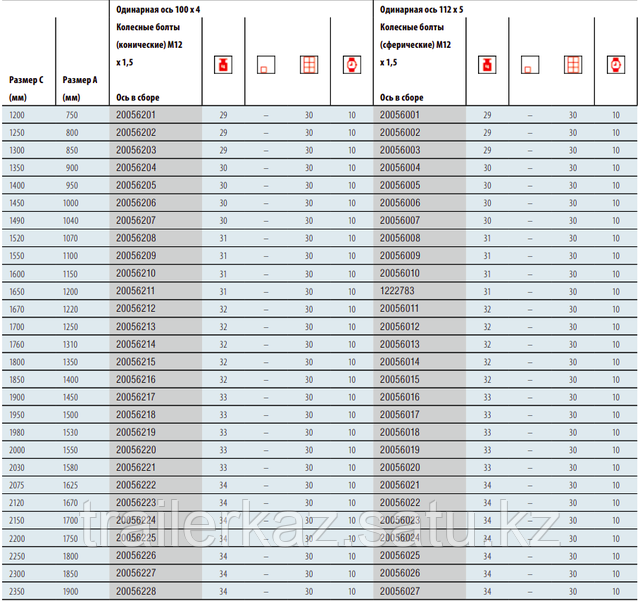Select size C value 1980
This screenshot has width=640, height=601.
point(17,432)
